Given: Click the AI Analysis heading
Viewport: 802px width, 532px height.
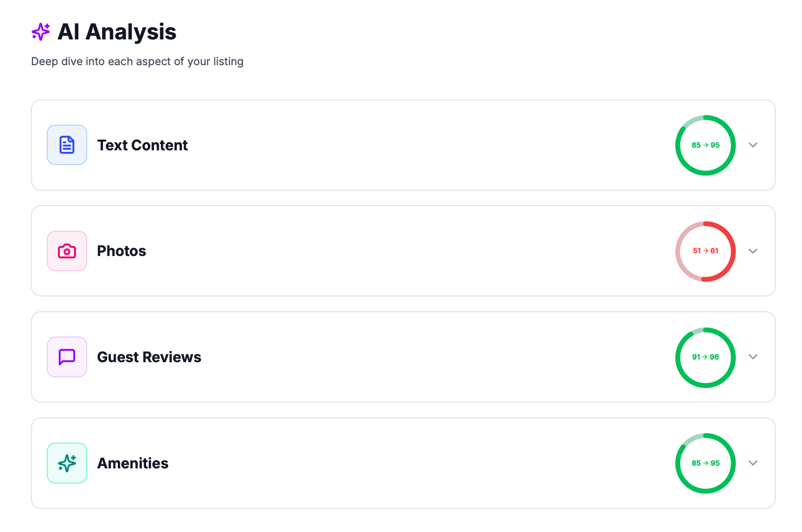Looking at the screenshot, I should (x=117, y=32).
